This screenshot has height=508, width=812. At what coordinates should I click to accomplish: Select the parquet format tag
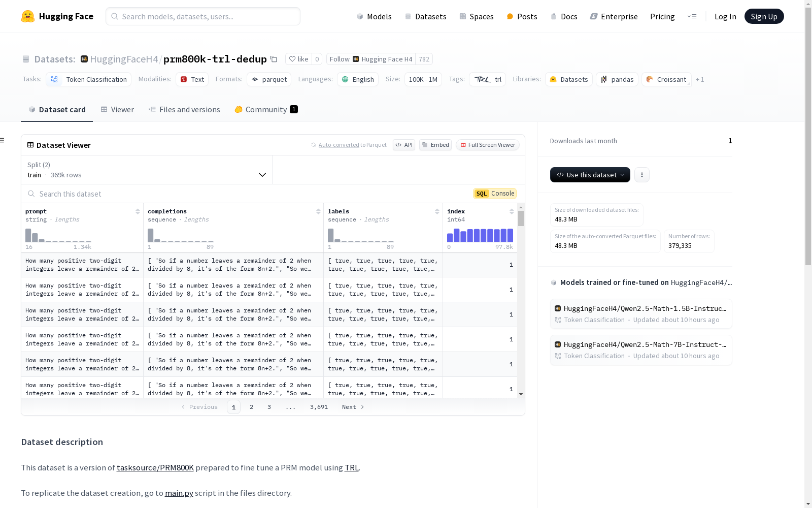269,79
